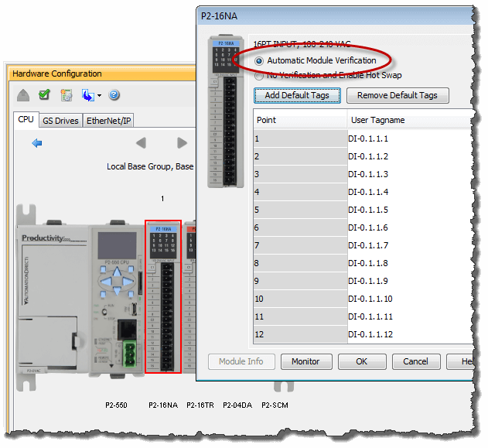488x448 pixels.
Task: Click Add Default Tags button
Action: [297, 95]
